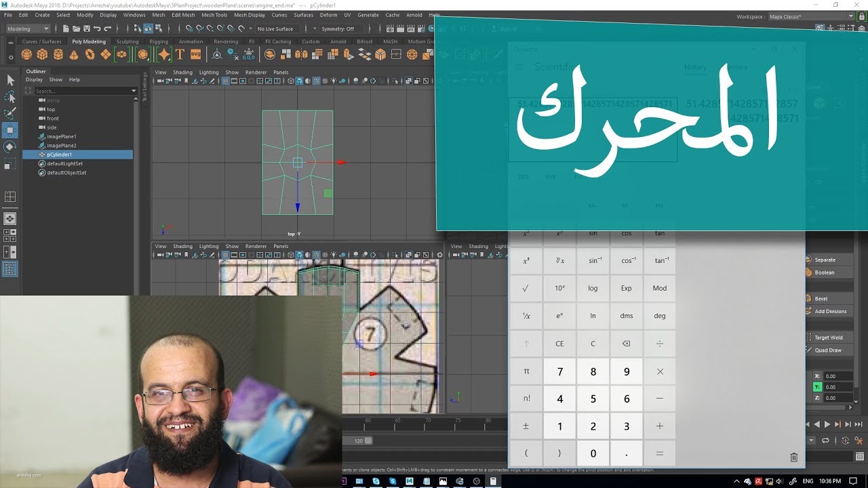Image resolution: width=868 pixels, height=488 pixels.
Task: Click the Open scene folder icon
Action: click(x=76, y=28)
